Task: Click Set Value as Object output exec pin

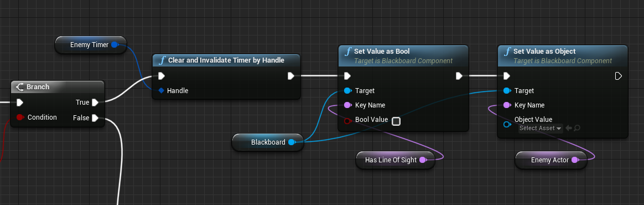Action: [618, 76]
